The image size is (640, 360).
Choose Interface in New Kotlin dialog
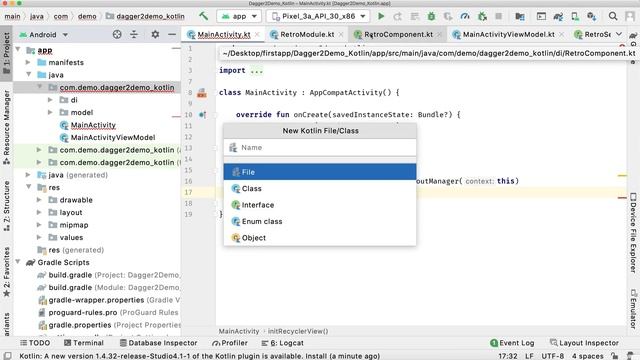click(x=320, y=205)
